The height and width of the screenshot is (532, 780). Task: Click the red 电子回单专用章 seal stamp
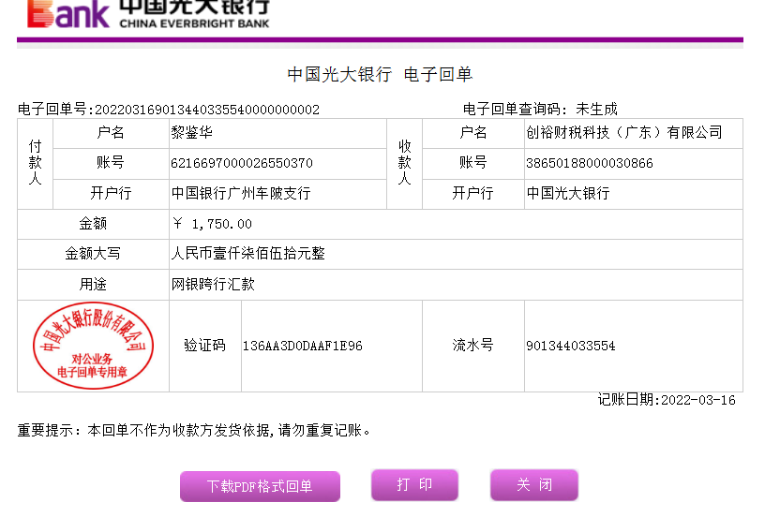[x=93, y=346]
